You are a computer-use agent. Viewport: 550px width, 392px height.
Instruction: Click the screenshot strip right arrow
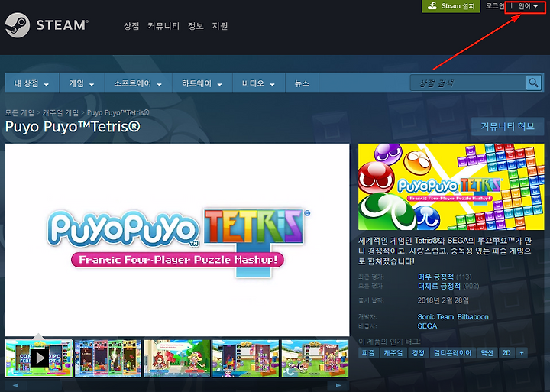click(338, 385)
